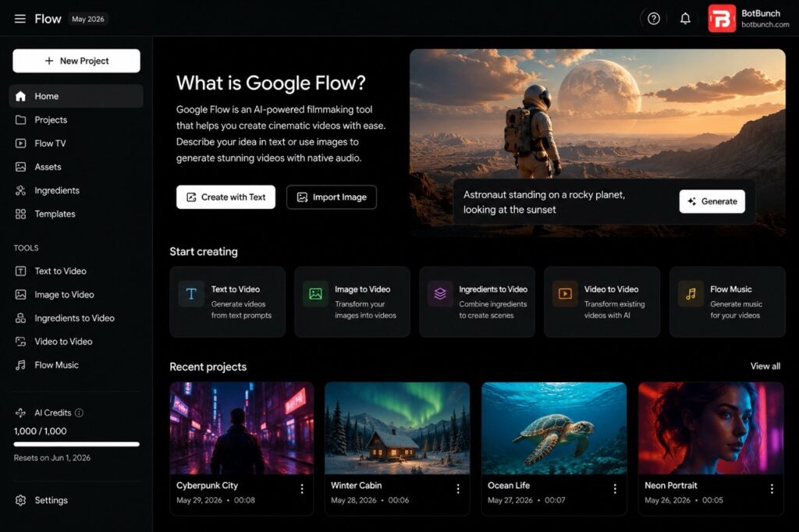Open Winter Cabin more options menu
Viewport: 799px width, 532px height.
pyautogui.click(x=458, y=489)
